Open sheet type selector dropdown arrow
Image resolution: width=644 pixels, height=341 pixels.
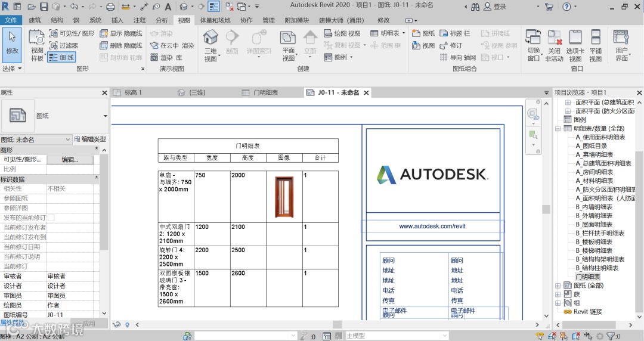click(x=105, y=116)
